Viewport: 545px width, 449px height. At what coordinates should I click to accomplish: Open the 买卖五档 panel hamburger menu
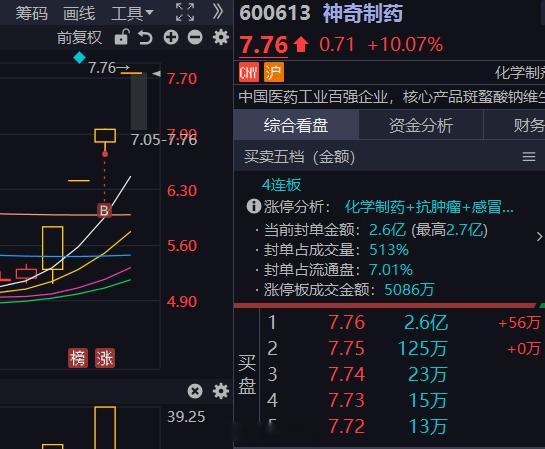point(529,157)
